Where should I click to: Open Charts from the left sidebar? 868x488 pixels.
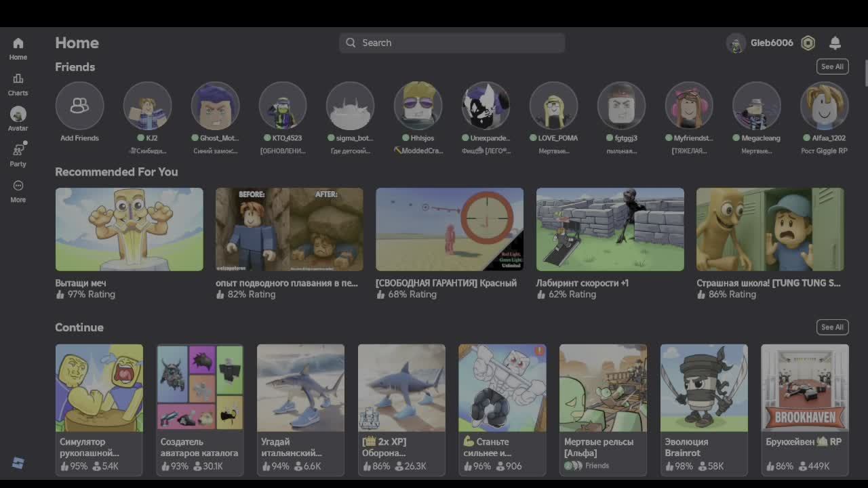point(18,85)
